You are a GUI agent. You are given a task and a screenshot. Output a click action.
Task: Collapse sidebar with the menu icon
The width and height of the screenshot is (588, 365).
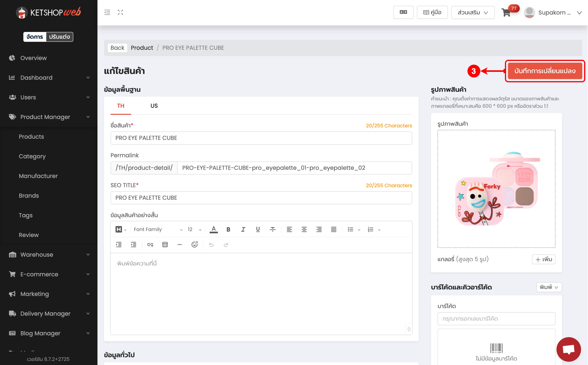pyautogui.click(x=107, y=12)
